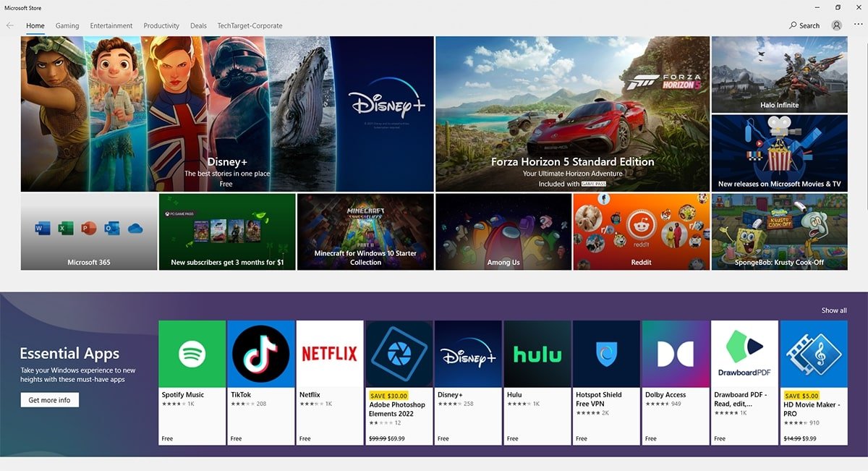Screen dimensions: 868x471
Task: Open the Dolby Access app icon
Action: (675, 354)
